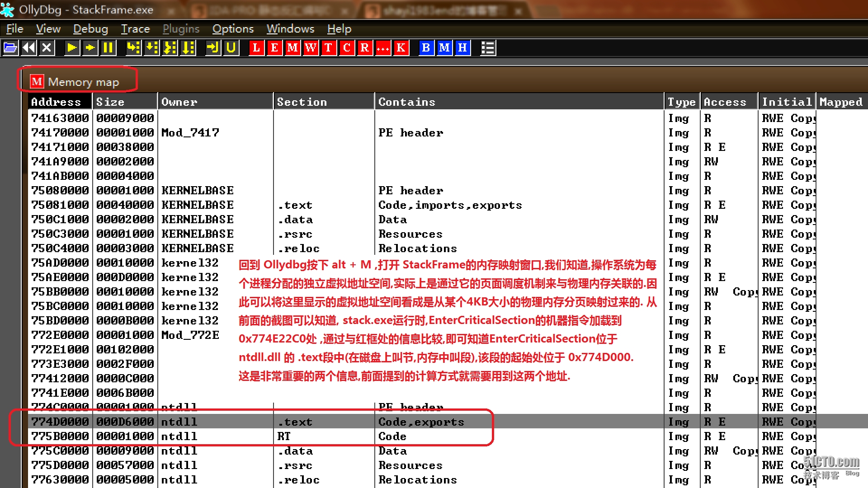This screenshot has width=868, height=488.
Task: Click the Memory map window title bar
Action: (x=445, y=82)
